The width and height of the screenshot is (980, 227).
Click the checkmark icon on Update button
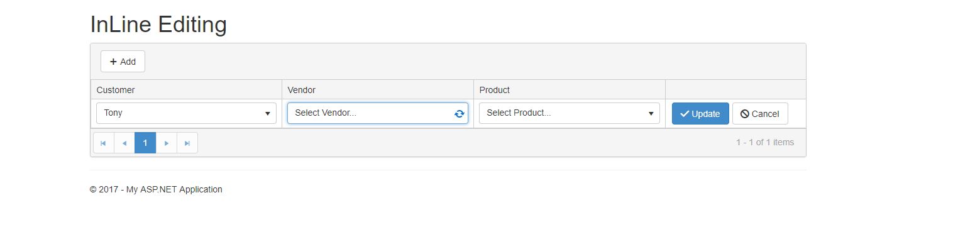(x=685, y=114)
